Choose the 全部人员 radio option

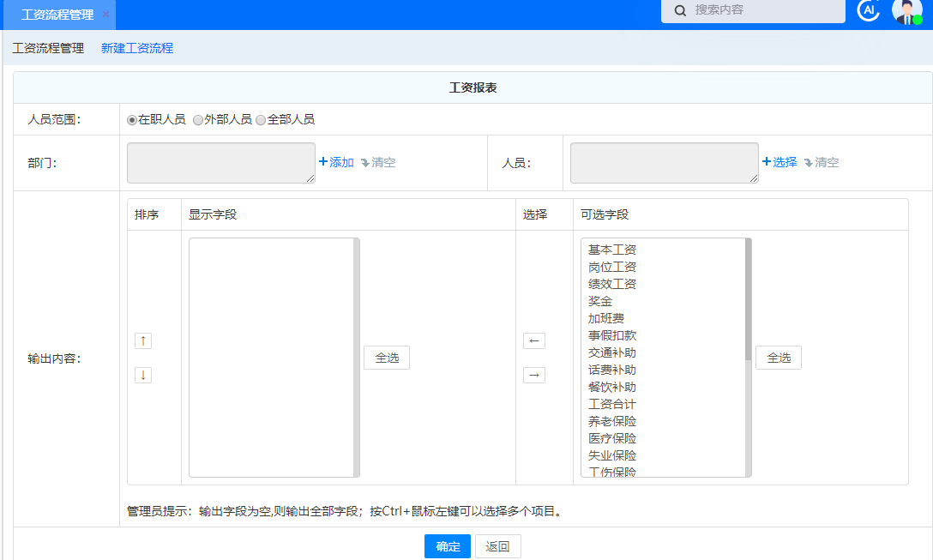click(x=261, y=120)
